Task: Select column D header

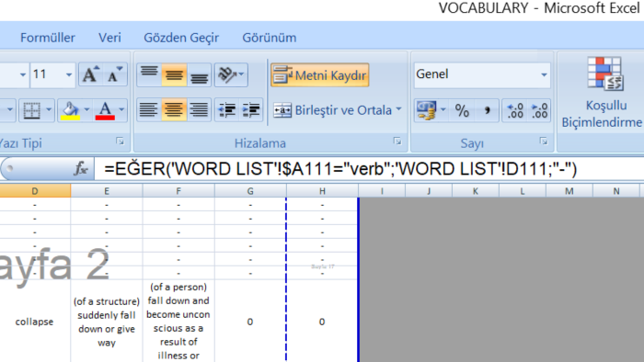Action: point(35,191)
